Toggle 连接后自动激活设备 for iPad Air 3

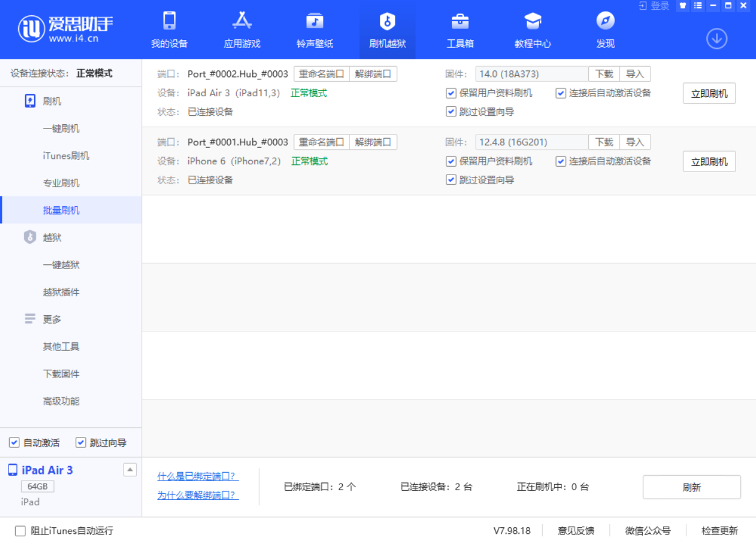[560, 93]
